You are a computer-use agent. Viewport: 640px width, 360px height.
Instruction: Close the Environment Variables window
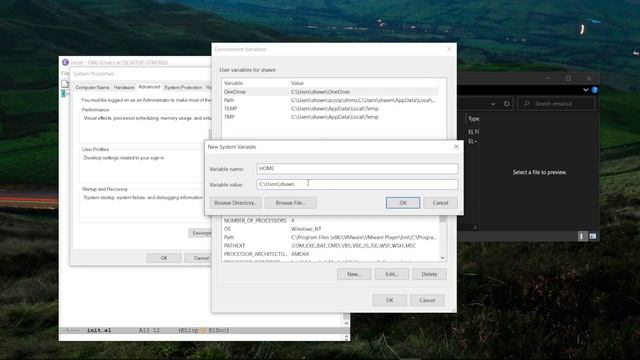(449, 49)
